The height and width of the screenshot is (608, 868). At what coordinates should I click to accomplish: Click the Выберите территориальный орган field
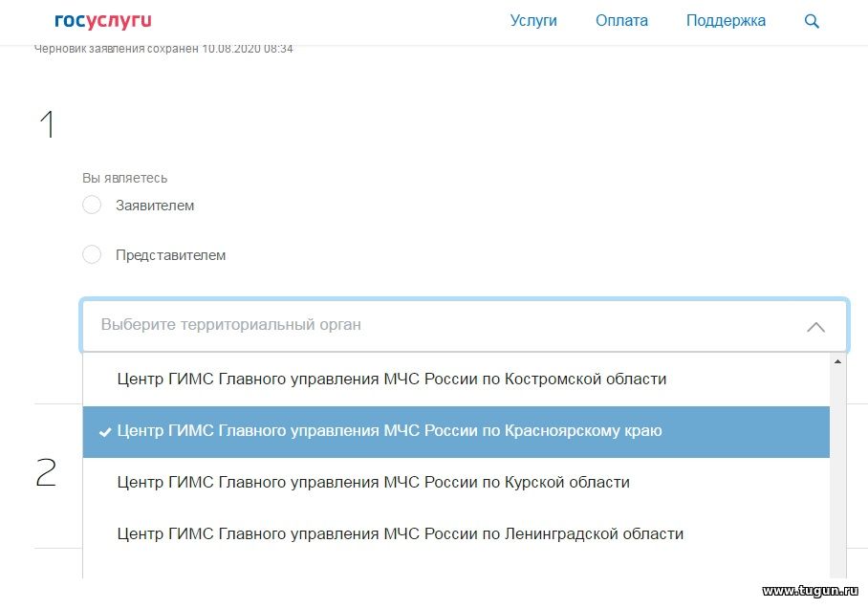(x=465, y=325)
